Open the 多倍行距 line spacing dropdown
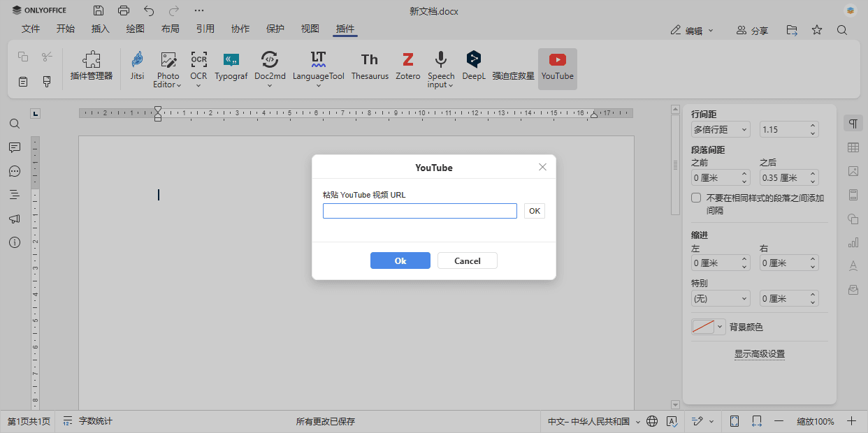The height and width of the screenshot is (433, 868). pos(720,129)
